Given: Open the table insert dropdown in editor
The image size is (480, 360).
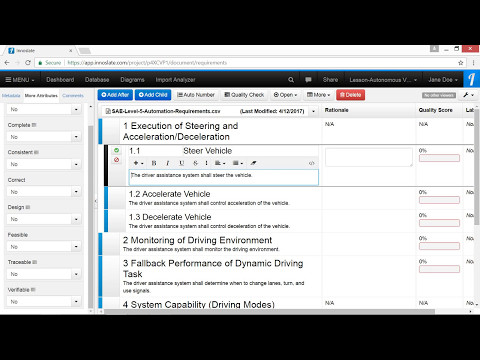Looking at the screenshot, I should pos(238,163).
